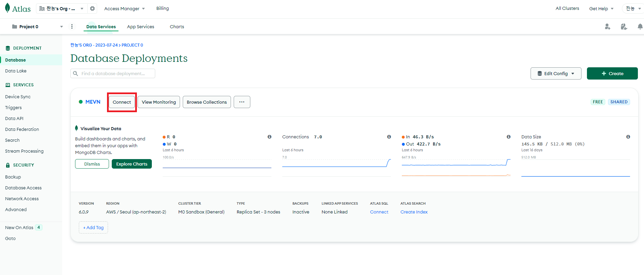Screen dimensions: 644x275
Task: Click Atlas SQL Connect link
Action: point(379,212)
